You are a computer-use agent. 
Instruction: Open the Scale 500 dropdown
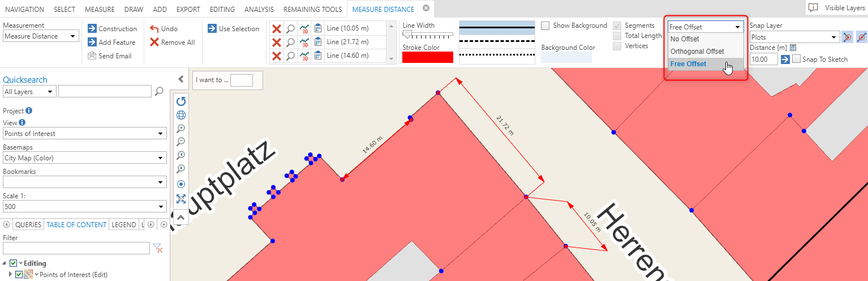click(84, 207)
